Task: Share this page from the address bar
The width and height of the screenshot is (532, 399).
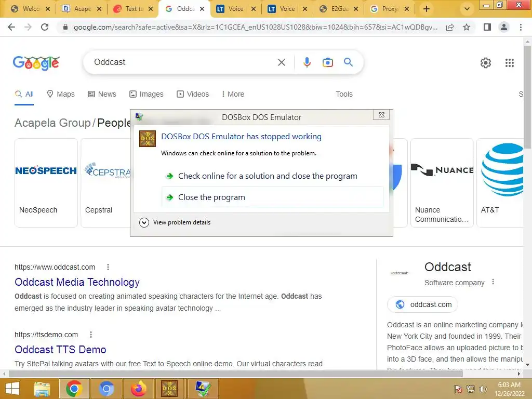Action: [450, 27]
